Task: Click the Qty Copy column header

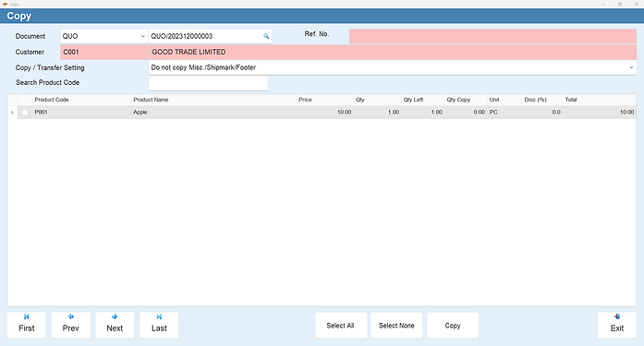Action: 466,100
